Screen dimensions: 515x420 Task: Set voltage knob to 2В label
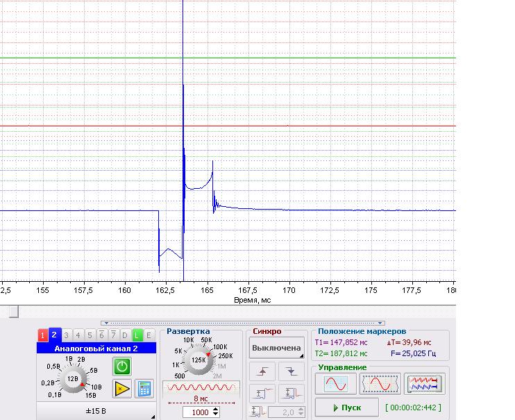(x=81, y=359)
